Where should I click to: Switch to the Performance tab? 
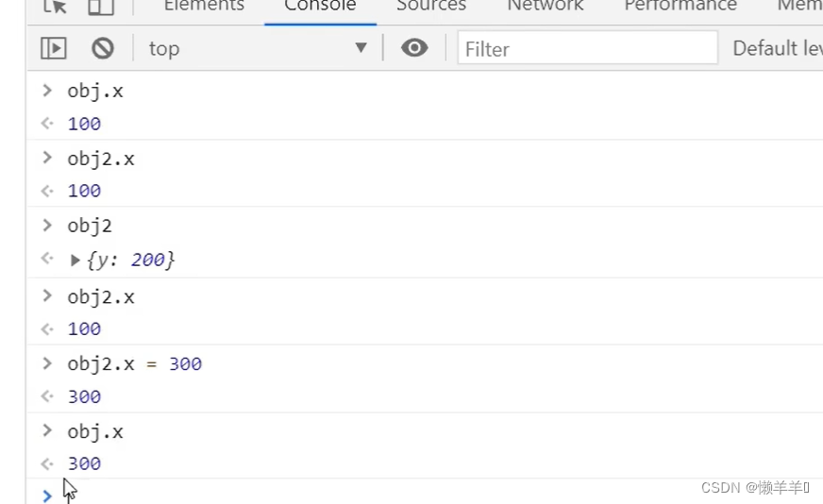[x=680, y=7]
